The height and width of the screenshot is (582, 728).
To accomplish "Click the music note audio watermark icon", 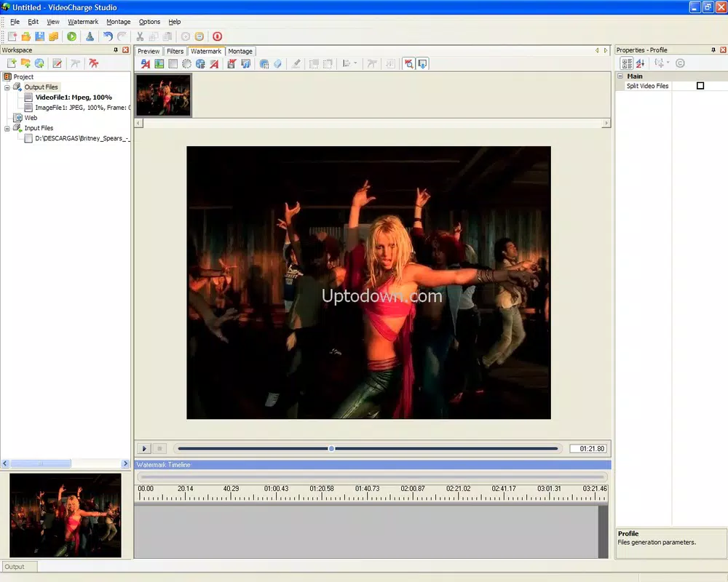I will point(245,63).
